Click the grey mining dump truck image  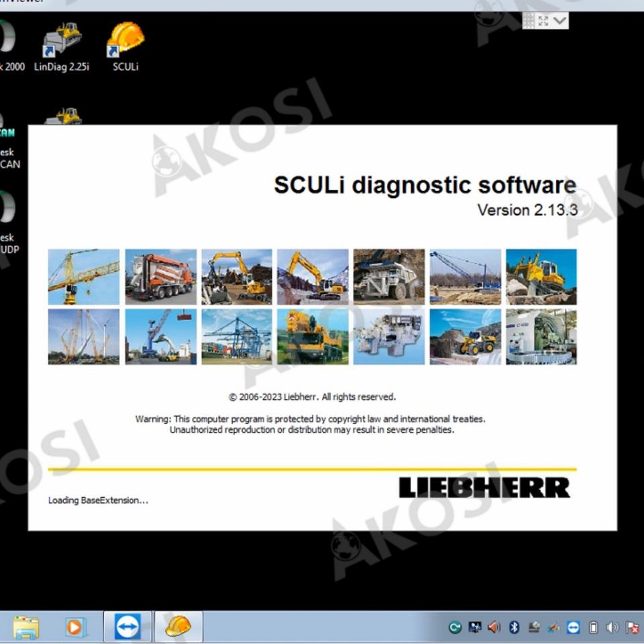click(389, 277)
